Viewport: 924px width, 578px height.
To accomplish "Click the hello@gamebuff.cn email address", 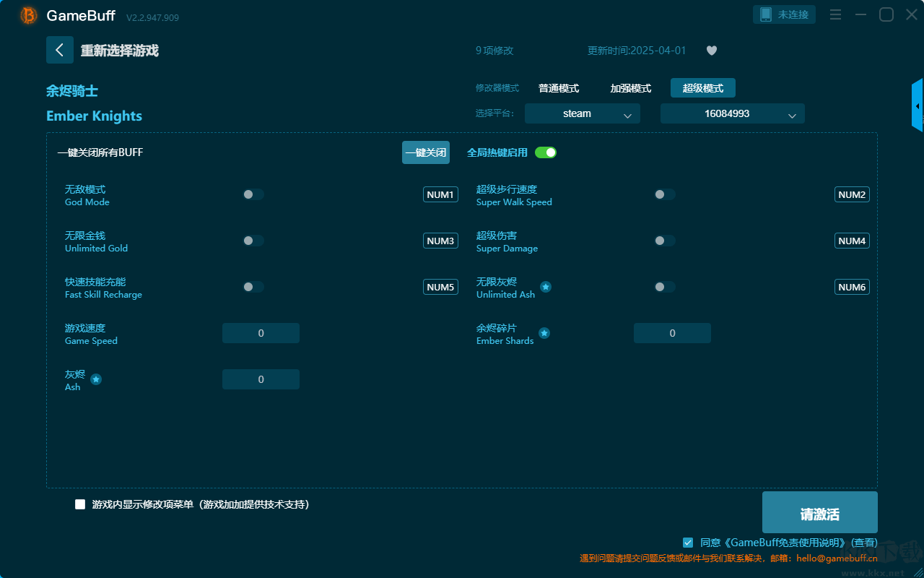I will point(837,558).
